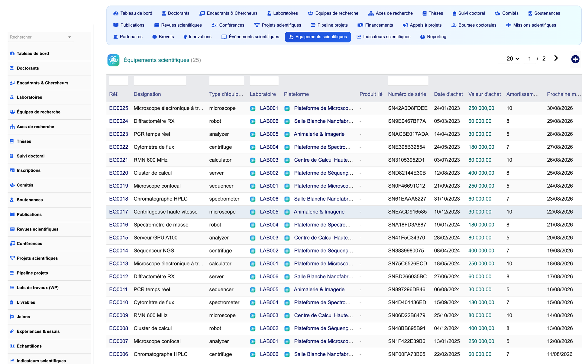Screen dimensions: 588x364
Task: Open equipment reference EQ0006
Action: tap(118, 354)
